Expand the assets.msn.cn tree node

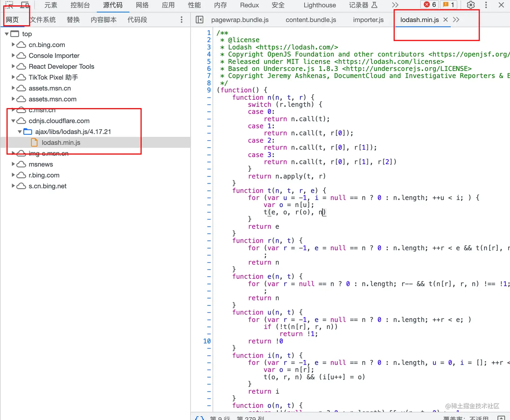pyautogui.click(x=13, y=88)
